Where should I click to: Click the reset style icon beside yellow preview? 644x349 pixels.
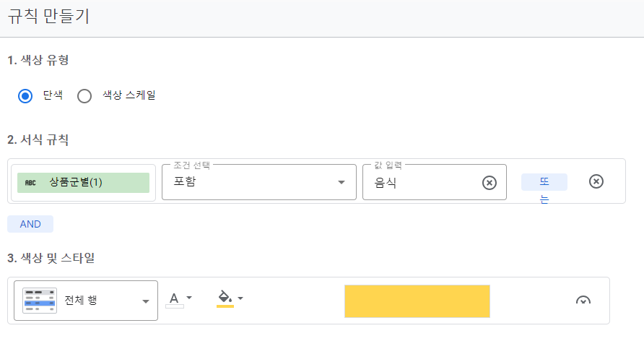click(583, 301)
